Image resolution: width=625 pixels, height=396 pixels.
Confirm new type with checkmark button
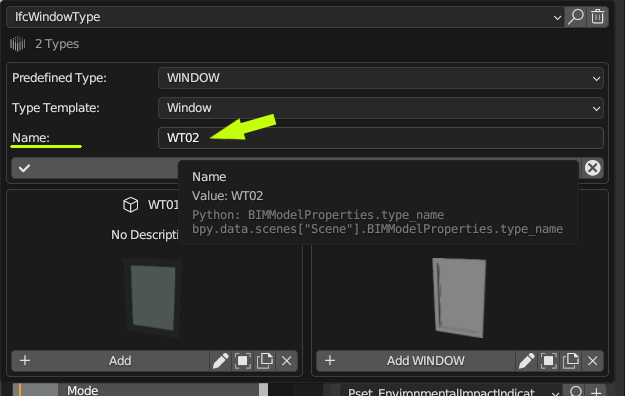pyautogui.click(x=95, y=168)
